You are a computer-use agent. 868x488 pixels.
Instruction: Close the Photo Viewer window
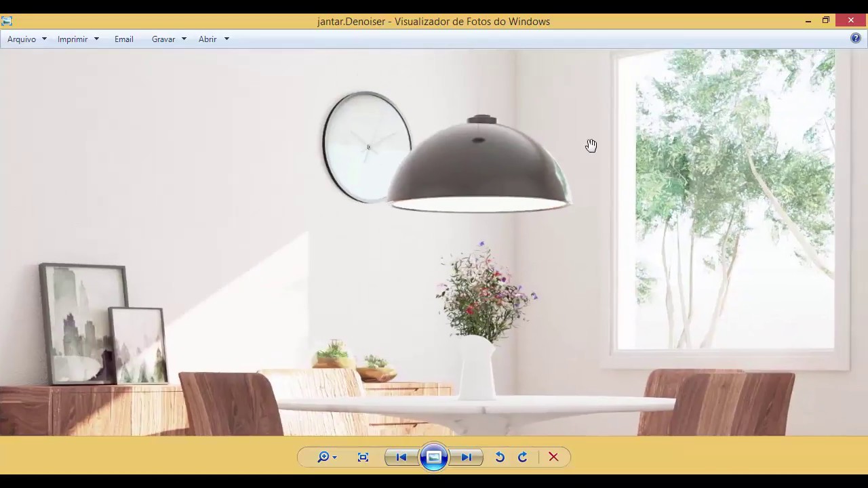point(851,21)
